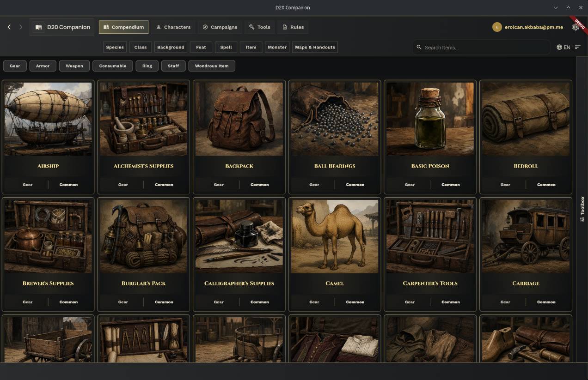Go forward using the right arrow
588x380 pixels.
21,27
